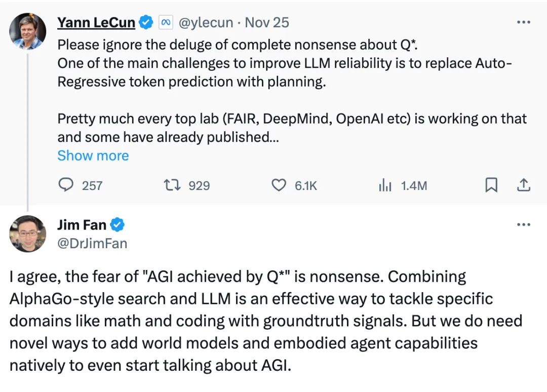Screen dimensions: 547x392
Task: Expand tweet with Show more
Action: (x=93, y=155)
